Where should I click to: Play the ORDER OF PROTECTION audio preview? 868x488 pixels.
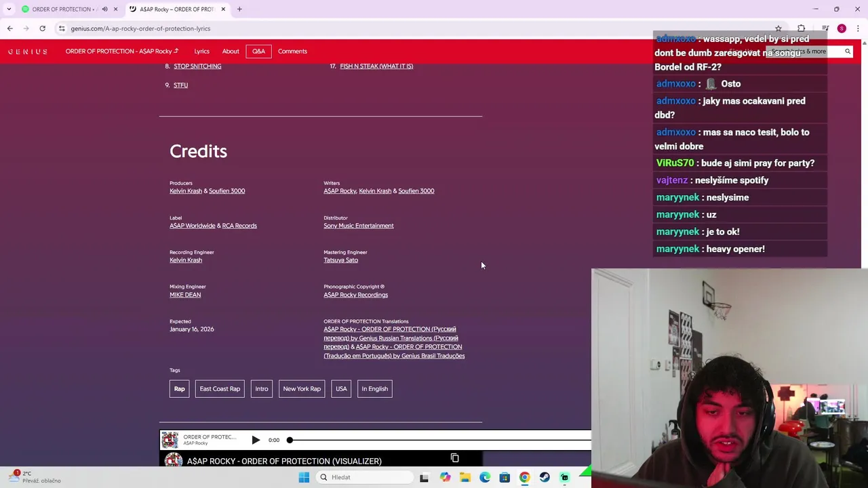tap(256, 440)
